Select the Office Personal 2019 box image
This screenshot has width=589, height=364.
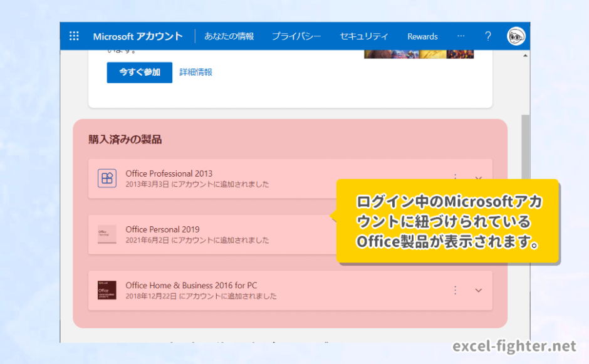(x=107, y=234)
